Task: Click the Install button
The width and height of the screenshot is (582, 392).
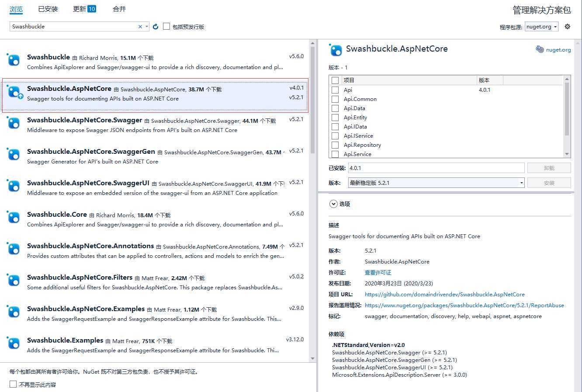Action: [x=549, y=183]
